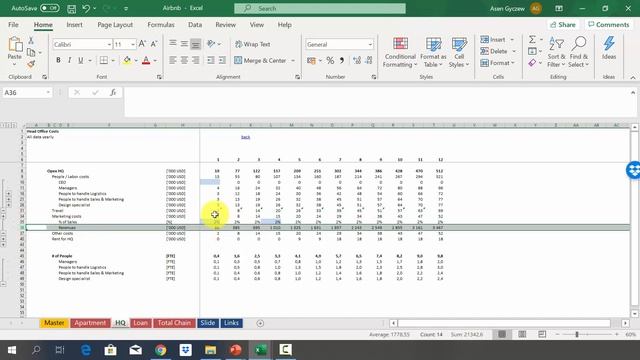The image size is (640, 360).
Task: Open Format as Table dropdown
Action: tap(433, 53)
